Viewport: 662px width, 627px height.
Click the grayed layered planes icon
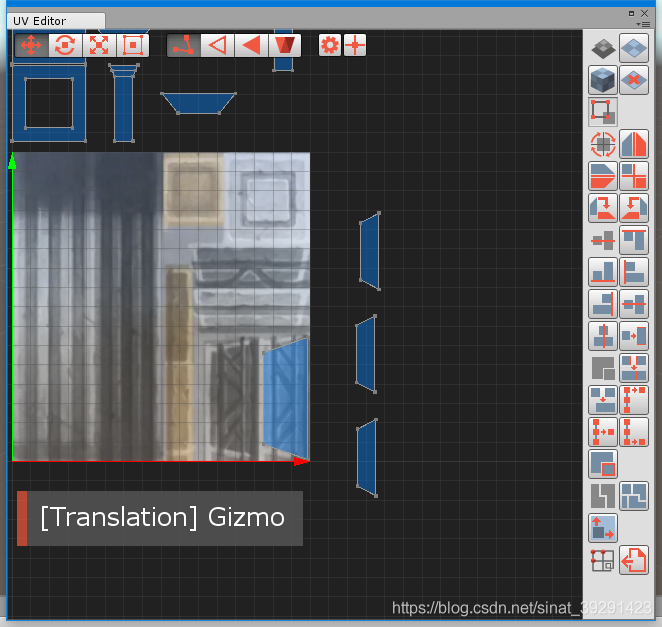click(602, 49)
